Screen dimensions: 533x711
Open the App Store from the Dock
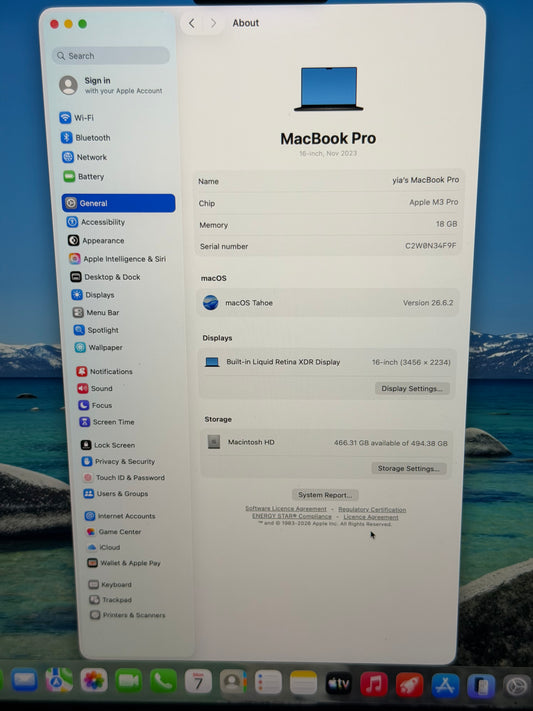click(445, 685)
